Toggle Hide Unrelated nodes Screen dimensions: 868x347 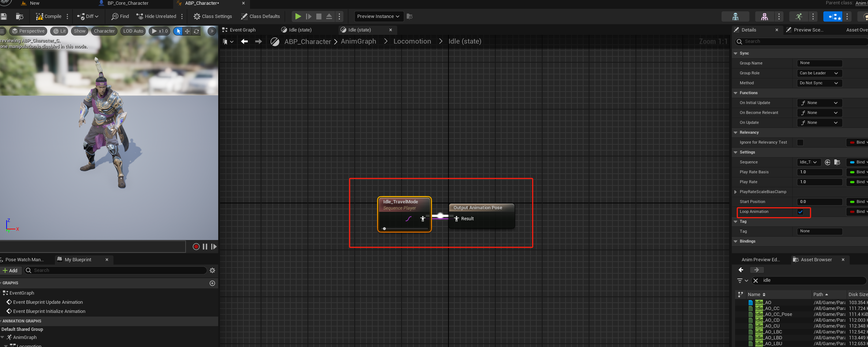click(156, 16)
